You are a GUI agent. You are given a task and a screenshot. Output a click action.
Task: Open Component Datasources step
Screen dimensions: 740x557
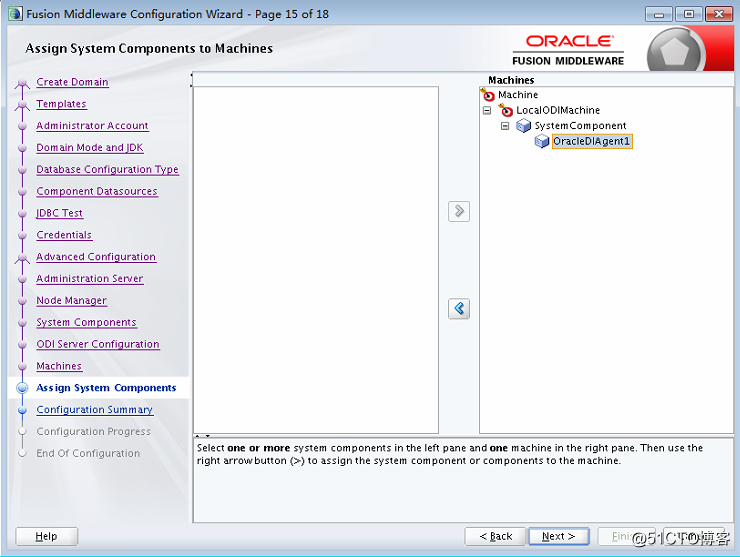[97, 191]
